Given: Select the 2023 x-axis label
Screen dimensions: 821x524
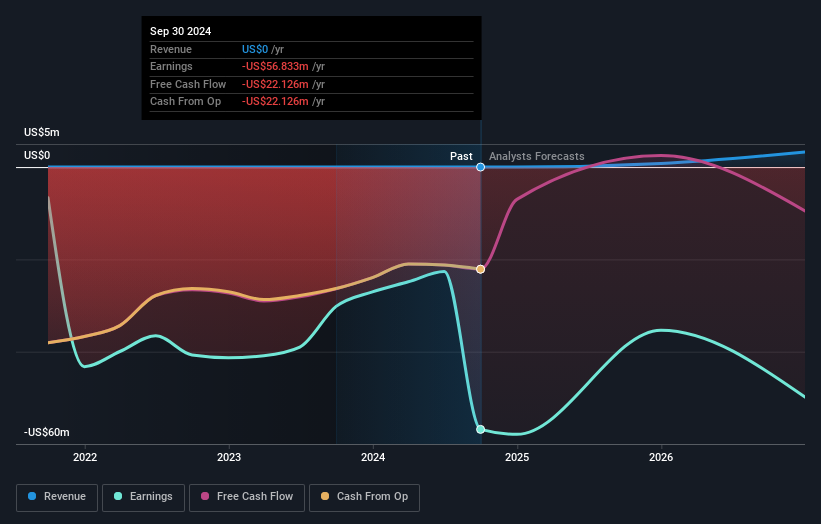Looking at the screenshot, I should point(229,457).
